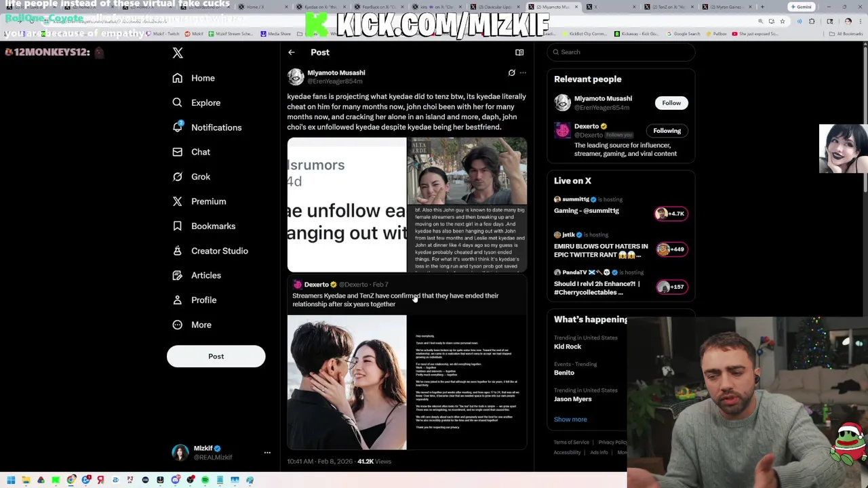The height and width of the screenshot is (488, 868).
Task: Follow Miyamoto Musashi
Action: coord(671,103)
